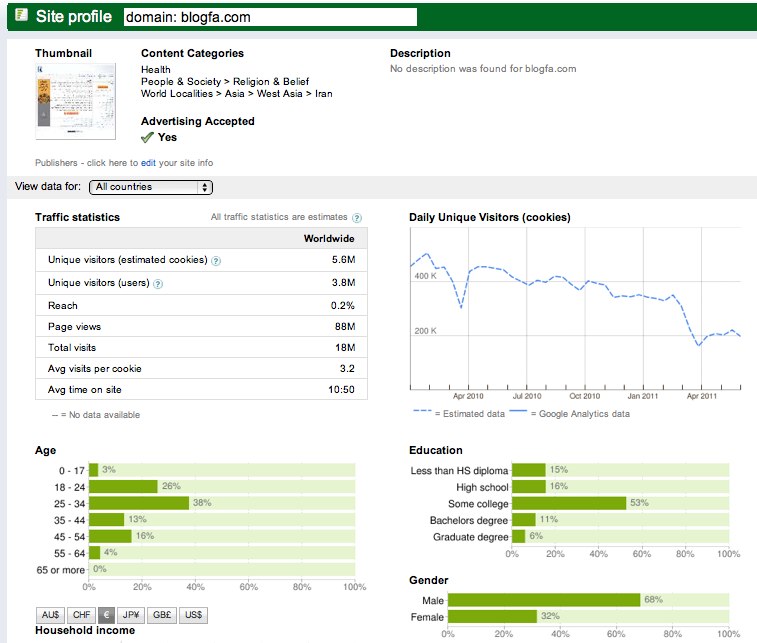Click the Description no-description text
Image resolution: width=757 pixels, height=643 pixels.
point(483,69)
